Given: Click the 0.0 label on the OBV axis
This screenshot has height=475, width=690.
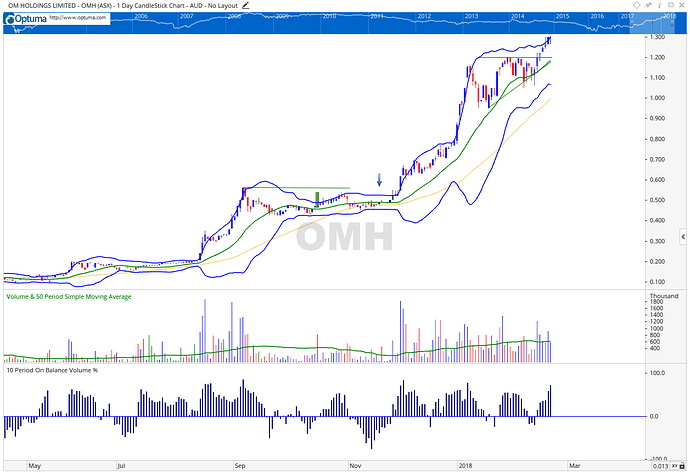Looking at the screenshot, I should (654, 416).
